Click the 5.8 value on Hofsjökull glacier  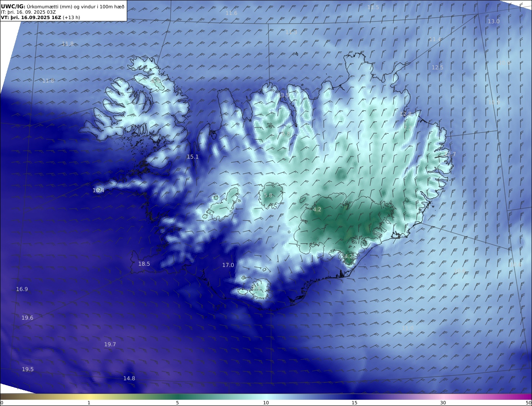click(x=268, y=196)
